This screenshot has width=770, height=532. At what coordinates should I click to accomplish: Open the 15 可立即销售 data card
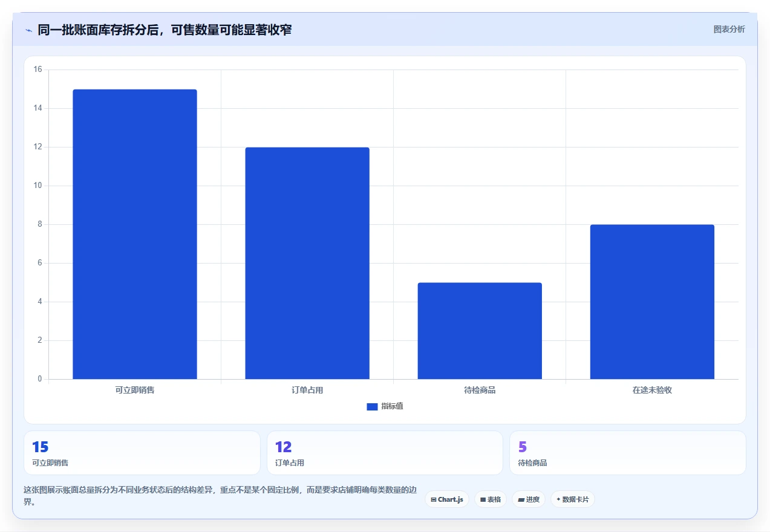[142, 453]
